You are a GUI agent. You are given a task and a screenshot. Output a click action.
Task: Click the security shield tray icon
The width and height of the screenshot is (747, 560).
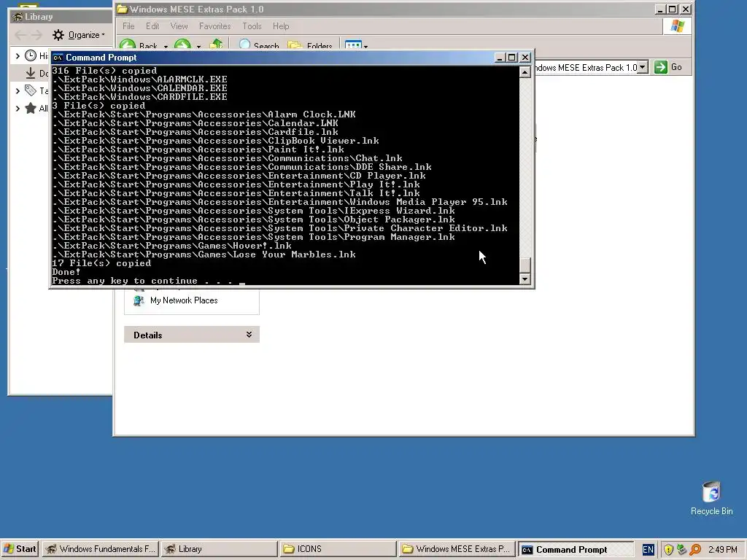668,550
